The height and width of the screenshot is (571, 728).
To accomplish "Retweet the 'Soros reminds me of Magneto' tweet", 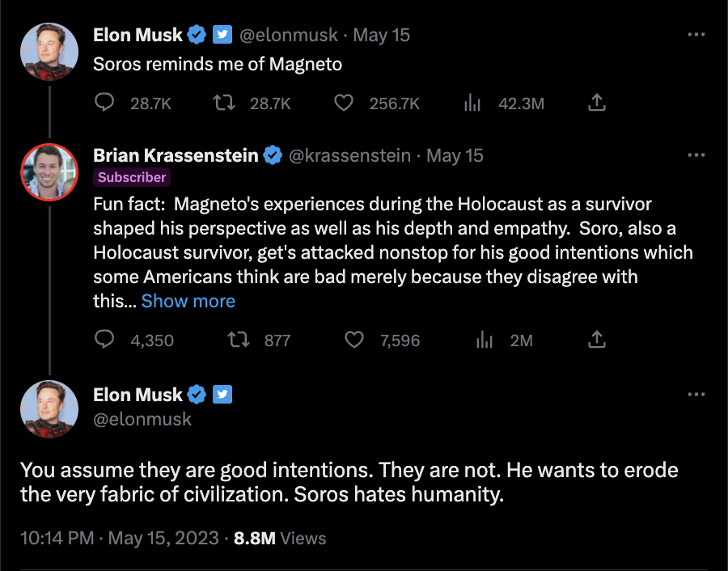I will click(241, 103).
